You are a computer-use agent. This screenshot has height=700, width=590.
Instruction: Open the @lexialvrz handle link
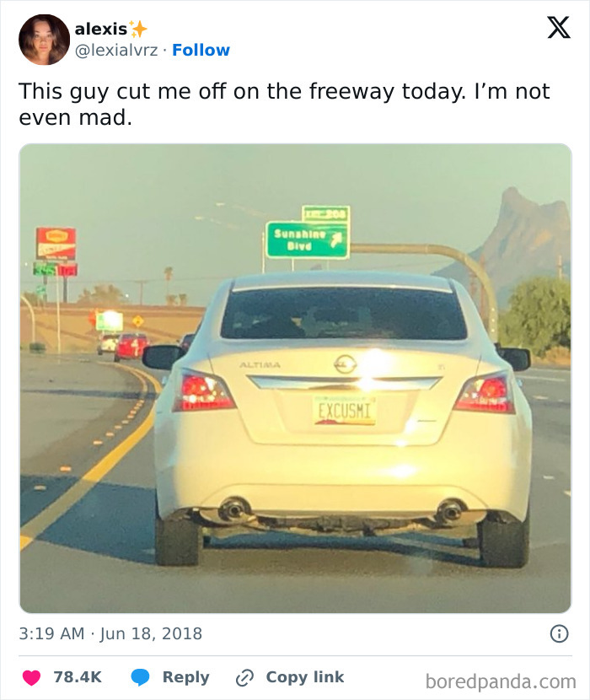point(116,50)
